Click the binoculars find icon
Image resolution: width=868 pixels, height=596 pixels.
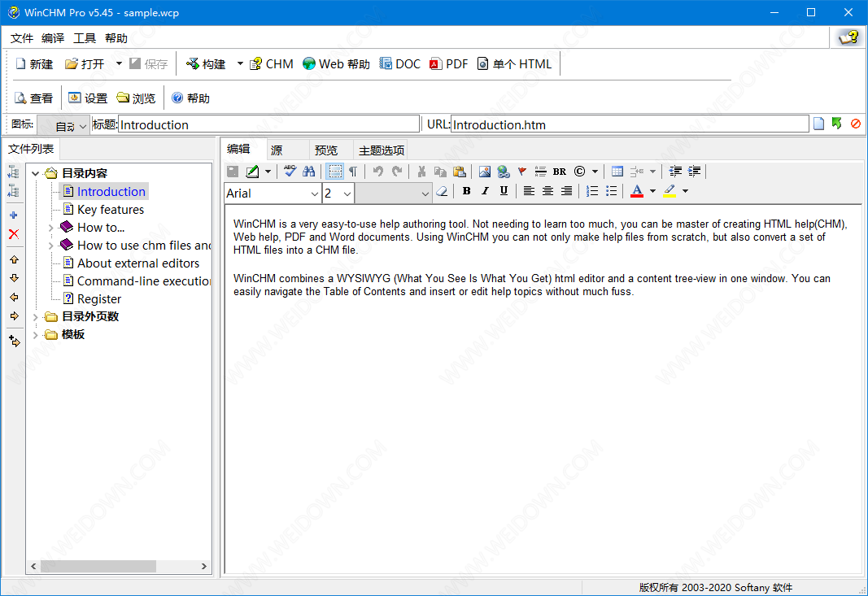308,172
